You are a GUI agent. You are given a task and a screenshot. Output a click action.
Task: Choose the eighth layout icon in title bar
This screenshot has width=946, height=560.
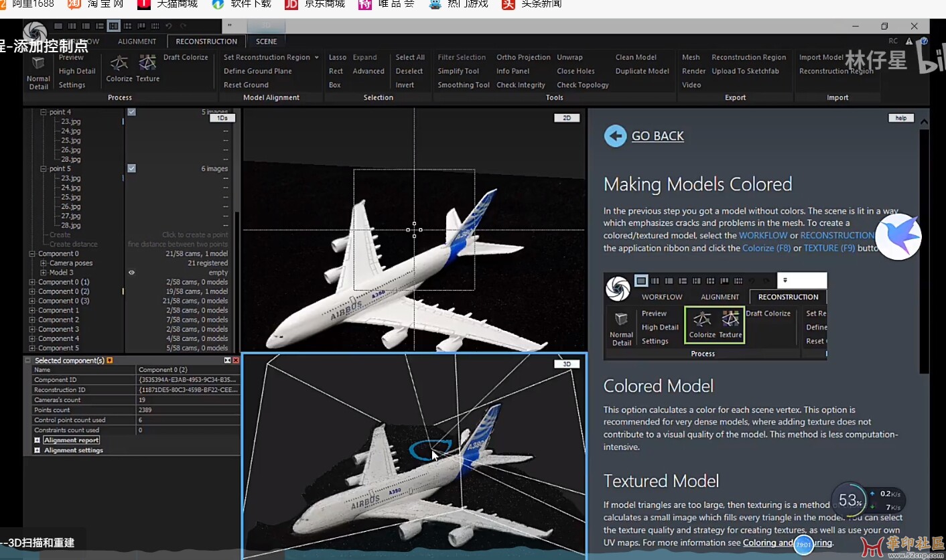pyautogui.click(x=154, y=26)
